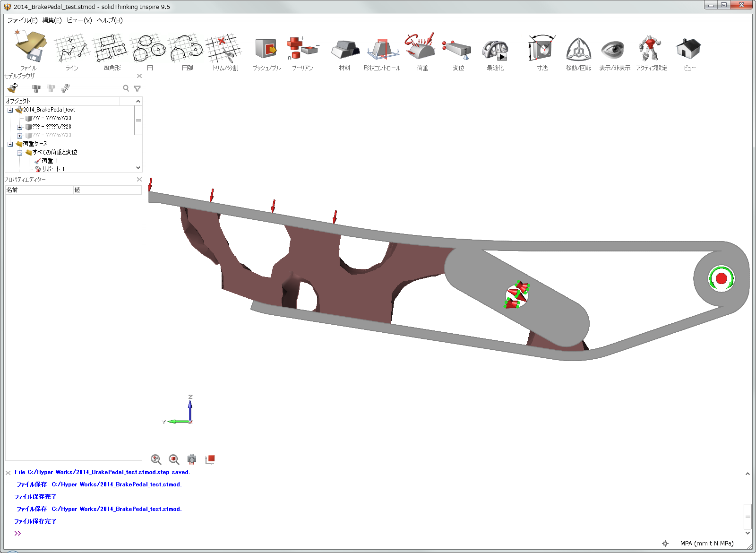The image size is (756, 553).
Task: Open the 材料 (Materials) tool
Action: pyautogui.click(x=345, y=49)
